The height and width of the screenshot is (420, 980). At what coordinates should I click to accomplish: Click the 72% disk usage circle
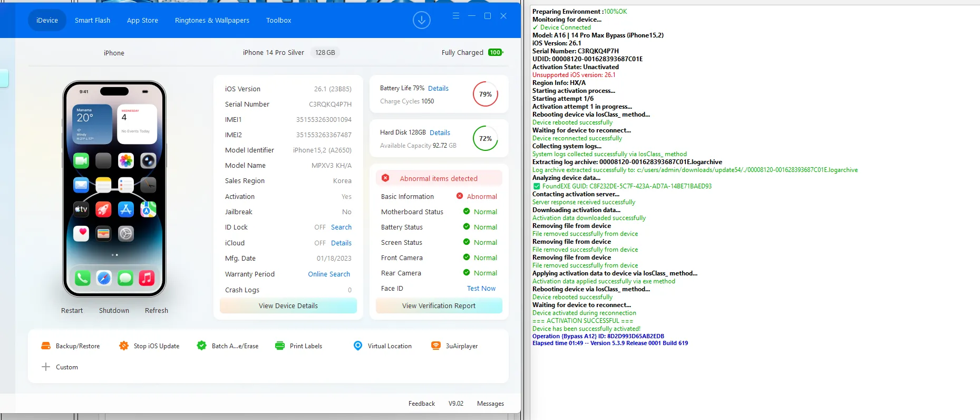pos(485,139)
